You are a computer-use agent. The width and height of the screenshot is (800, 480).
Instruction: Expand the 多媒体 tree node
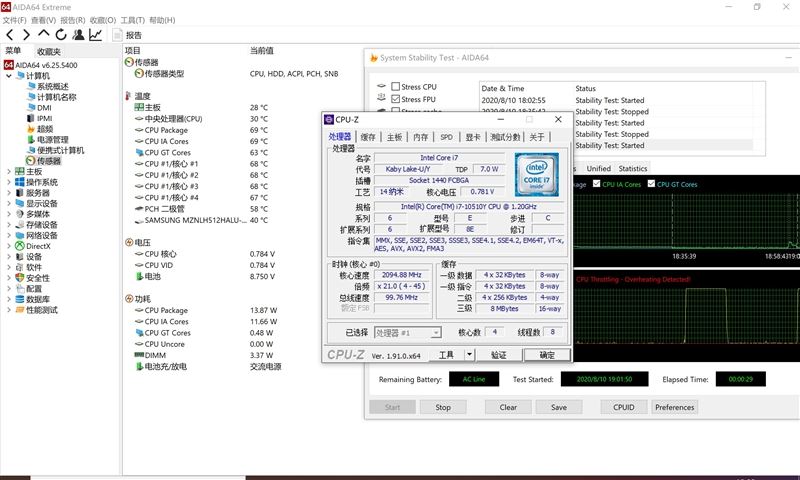[x=9, y=214]
